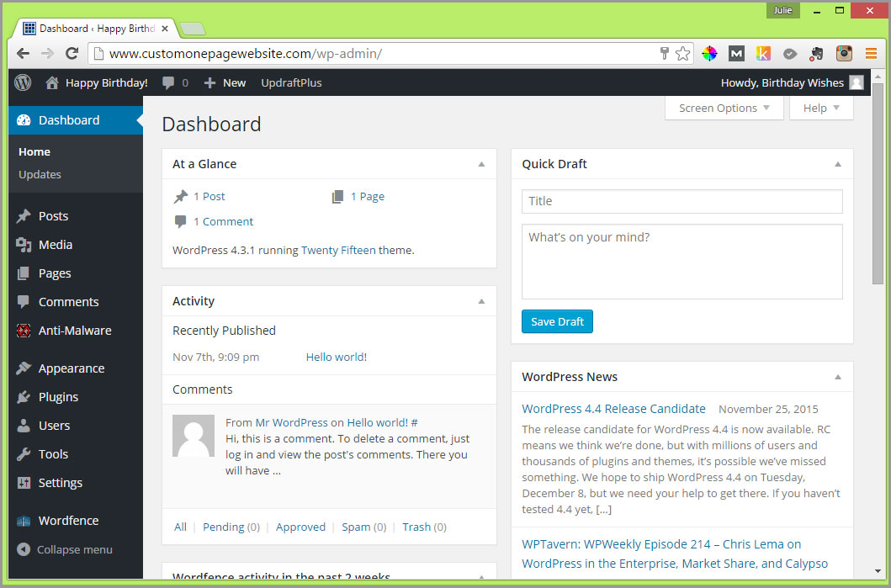Collapse the At a Glance widget

(481, 164)
